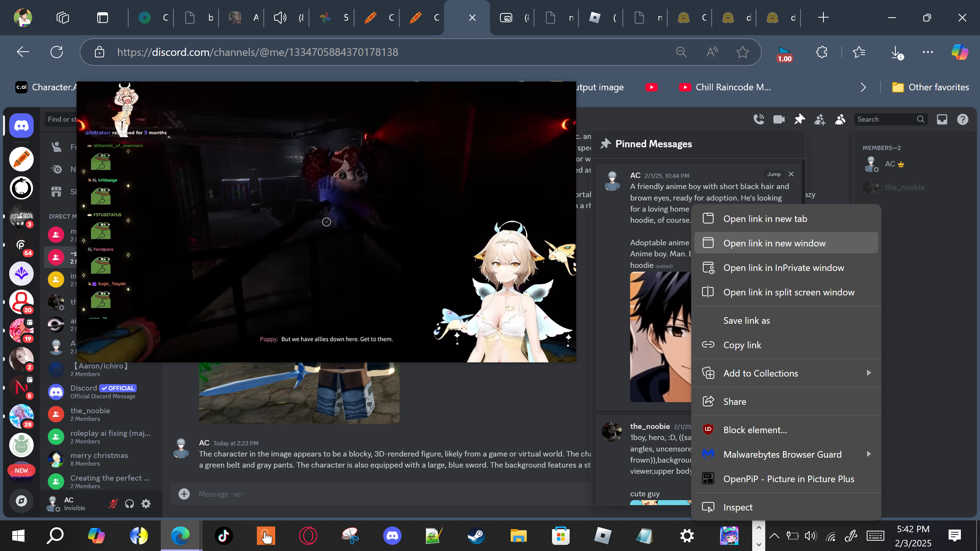Open the_noobie direct message

101,414
